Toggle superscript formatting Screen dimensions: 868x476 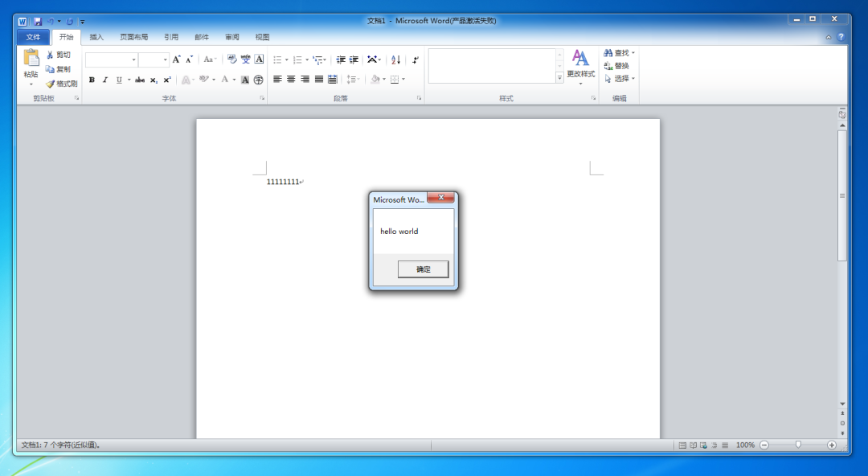point(167,80)
